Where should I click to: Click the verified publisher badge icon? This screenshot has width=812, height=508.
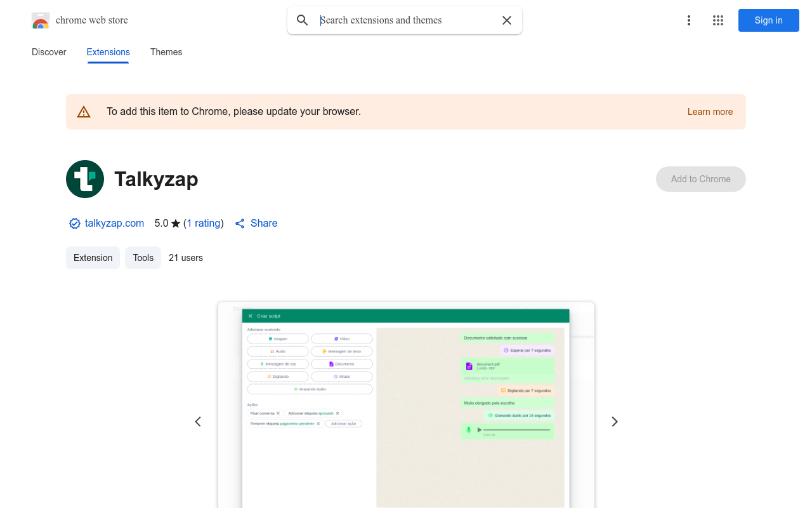click(75, 224)
